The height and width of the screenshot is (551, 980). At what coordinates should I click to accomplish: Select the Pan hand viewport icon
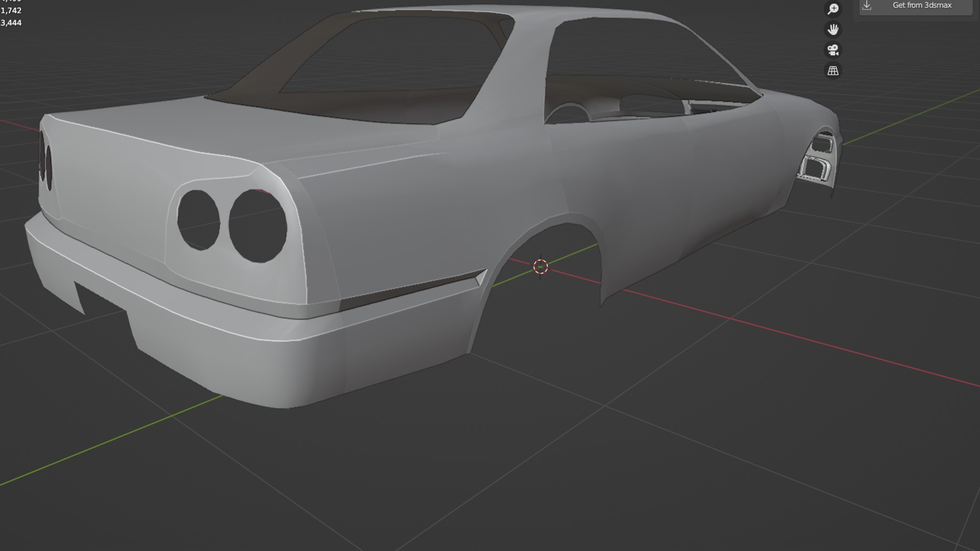coord(833,30)
